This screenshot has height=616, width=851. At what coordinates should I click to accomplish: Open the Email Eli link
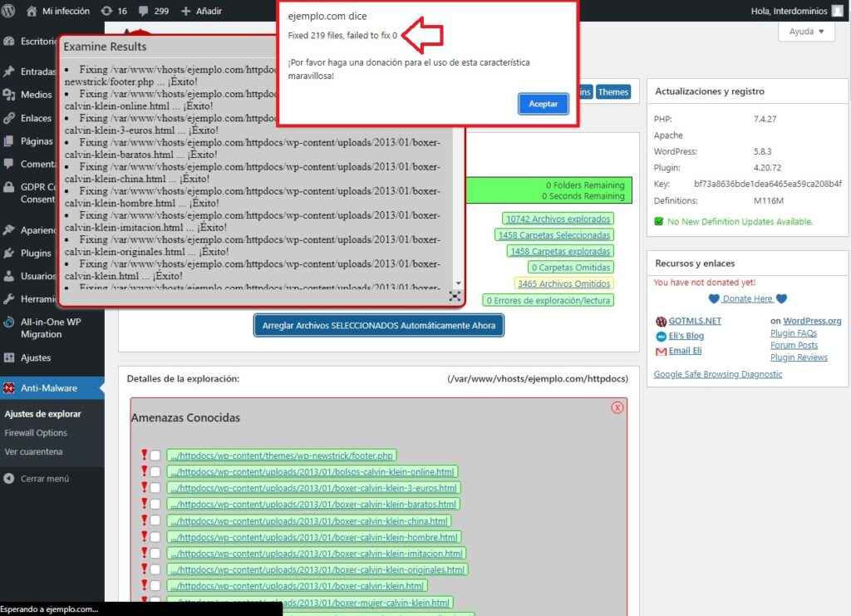tap(685, 351)
